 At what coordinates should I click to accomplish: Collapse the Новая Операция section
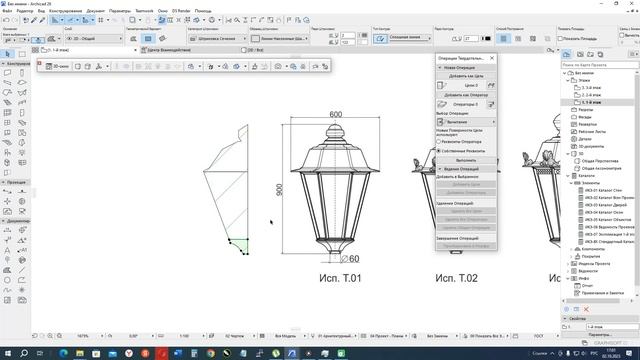click(440, 67)
